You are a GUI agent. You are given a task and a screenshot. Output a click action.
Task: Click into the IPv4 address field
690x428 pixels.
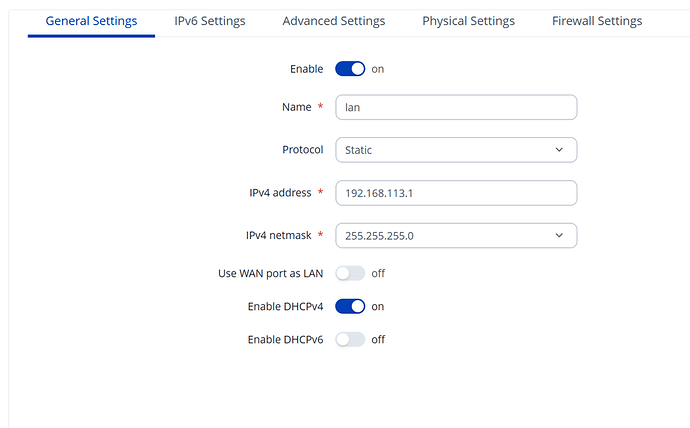click(455, 193)
